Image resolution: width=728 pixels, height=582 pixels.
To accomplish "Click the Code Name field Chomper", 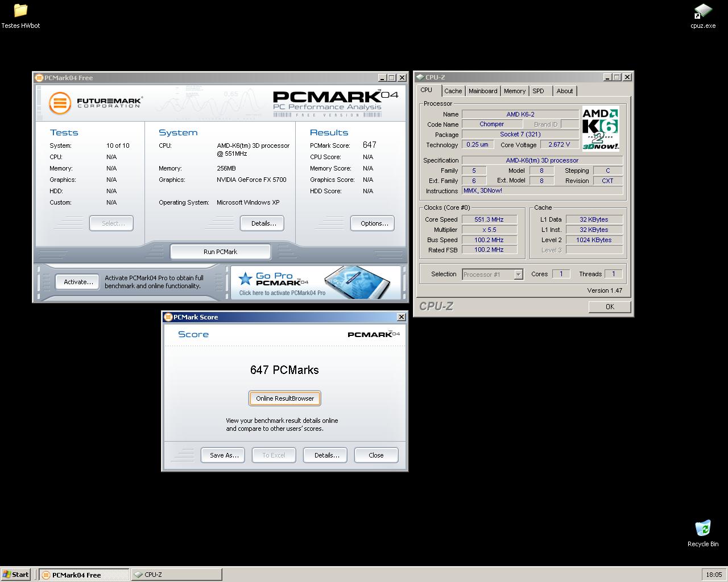I will tap(492, 124).
